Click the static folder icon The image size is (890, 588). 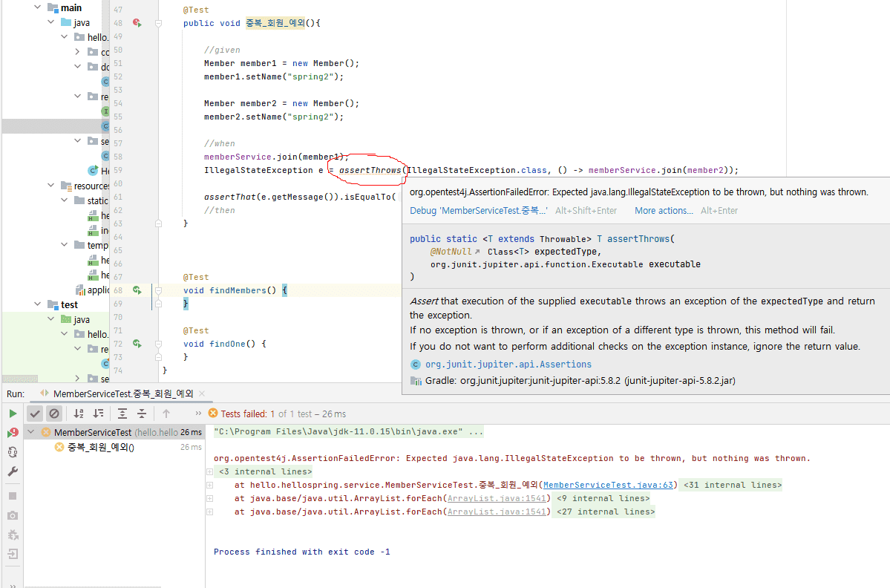79,200
